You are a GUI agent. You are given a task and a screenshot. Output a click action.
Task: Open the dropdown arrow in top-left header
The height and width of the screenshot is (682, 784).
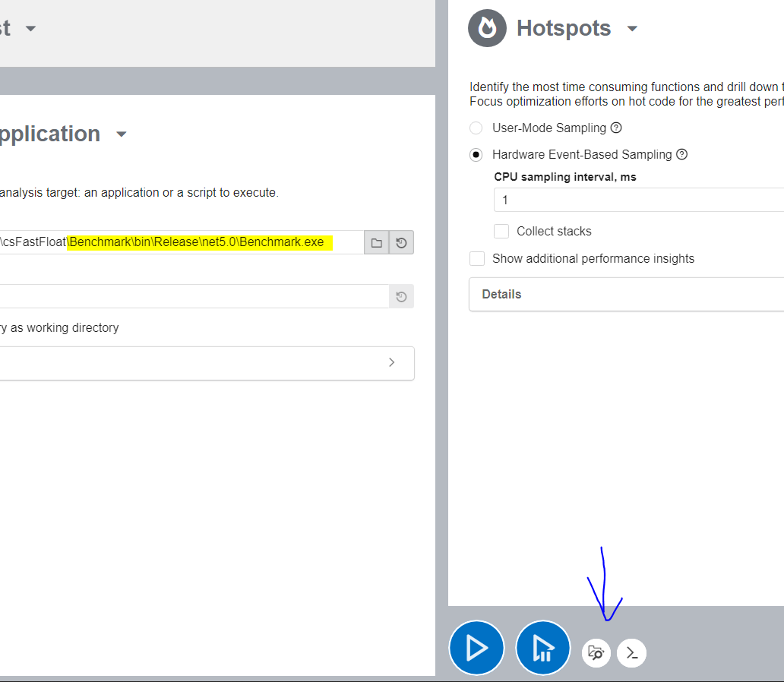pyautogui.click(x=30, y=29)
